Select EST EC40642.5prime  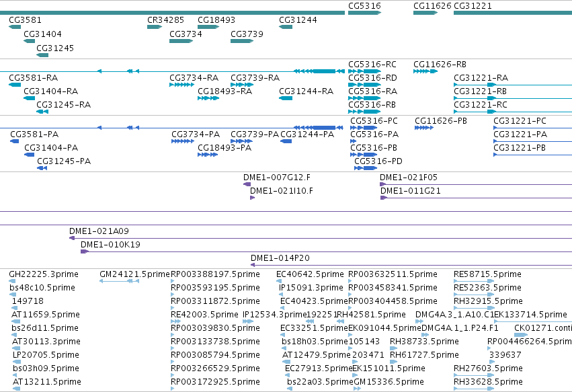[279, 281]
